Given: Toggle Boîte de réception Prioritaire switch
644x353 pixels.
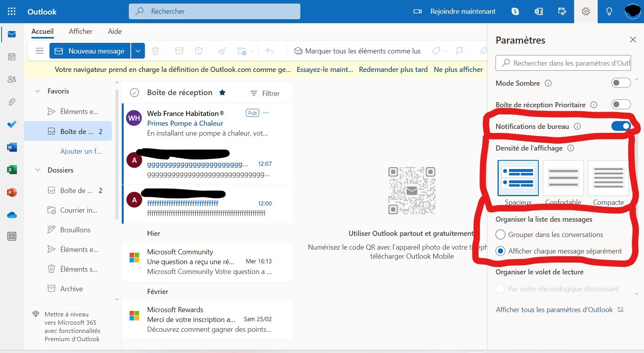Looking at the screenshot, I should (621, 105).
